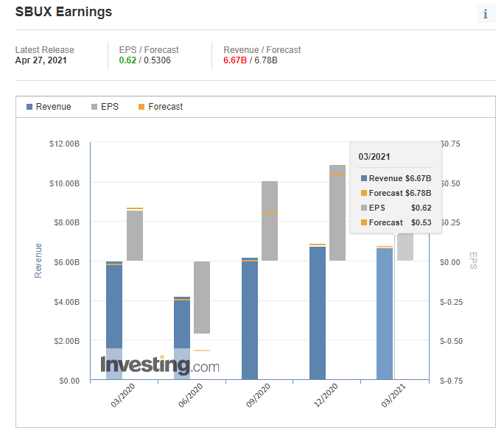Image resolution: width=504 pixels, height=433 pixels.
Task: Click the 06/2020 EPS forecast marker line
Action: click(202, 351)
